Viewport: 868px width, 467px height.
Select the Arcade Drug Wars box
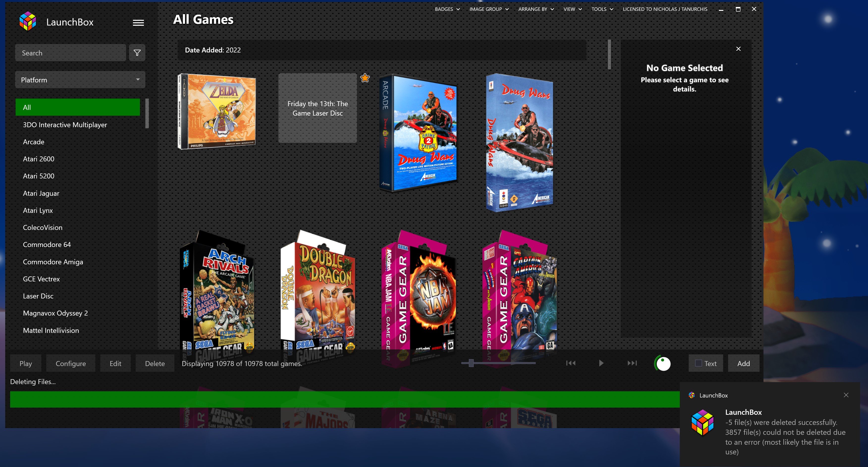coord(418,133)
